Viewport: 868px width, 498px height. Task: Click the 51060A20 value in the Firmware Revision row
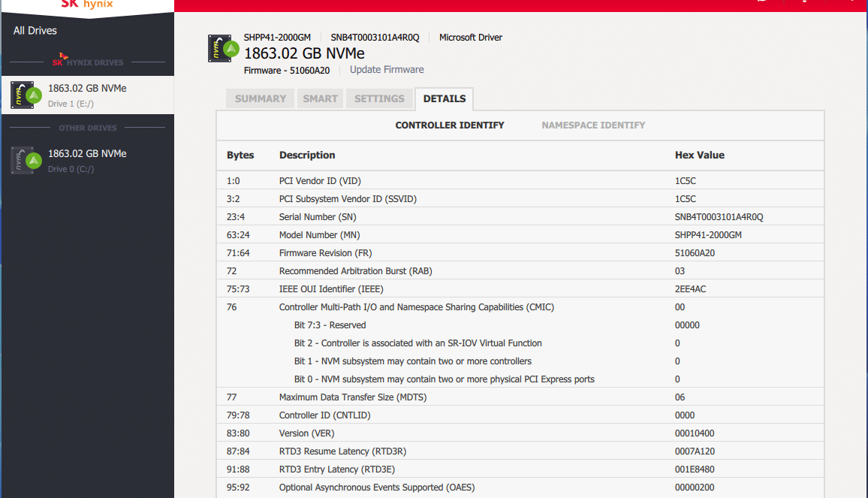pyautogui.click(x=695, y=253)
